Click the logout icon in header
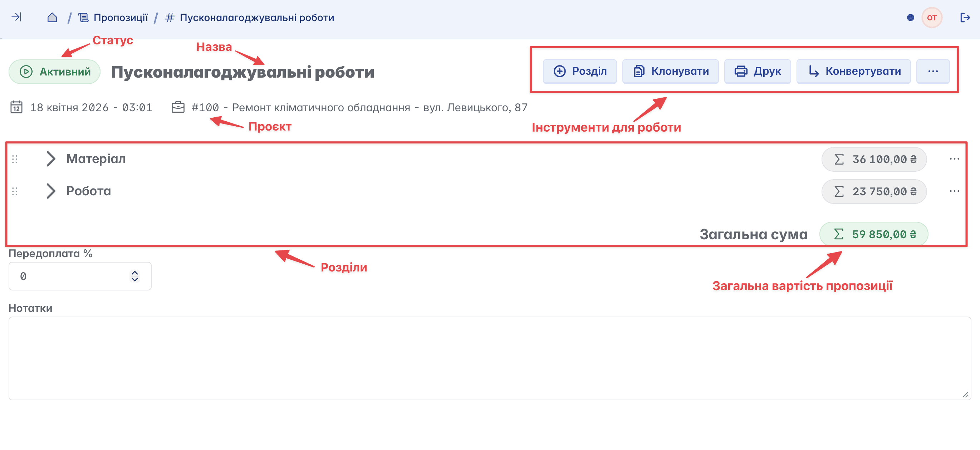The image size is (980, 450). 965,18
